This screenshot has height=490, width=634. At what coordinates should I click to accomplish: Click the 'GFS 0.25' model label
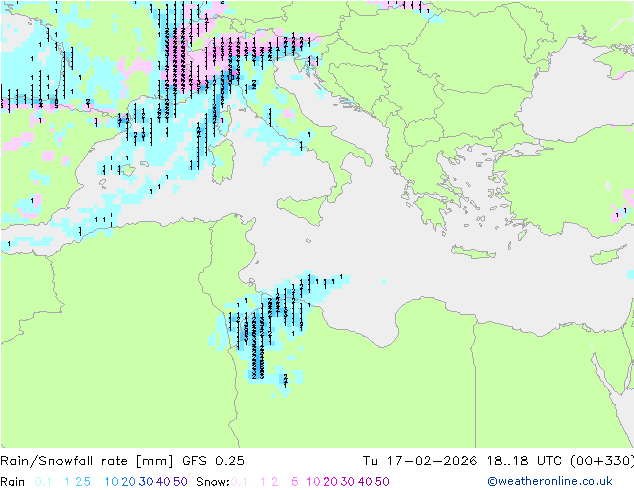point(213,461)
